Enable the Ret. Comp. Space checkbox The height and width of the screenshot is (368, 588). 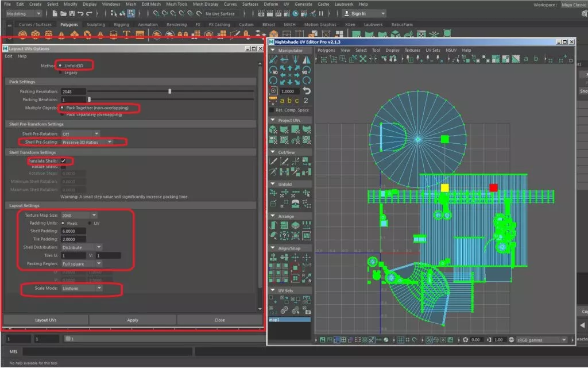pos(272,110)
